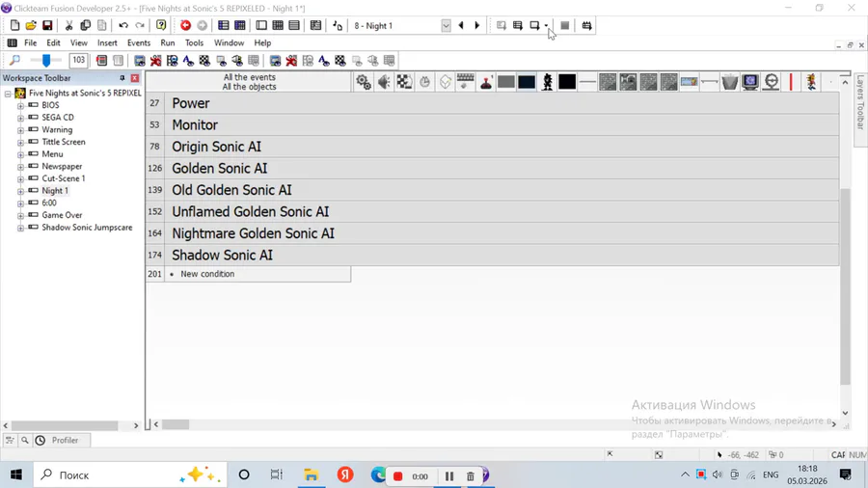Open the Event list editor icon
This screenshot has height=488, width=868.
[294, 25]
